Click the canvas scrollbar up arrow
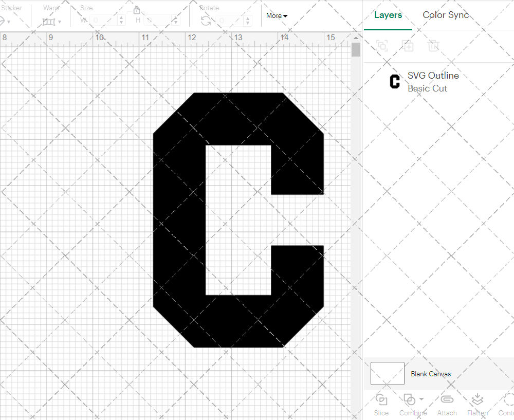Viewport: 514px width, 420px height. coord(356,38)
